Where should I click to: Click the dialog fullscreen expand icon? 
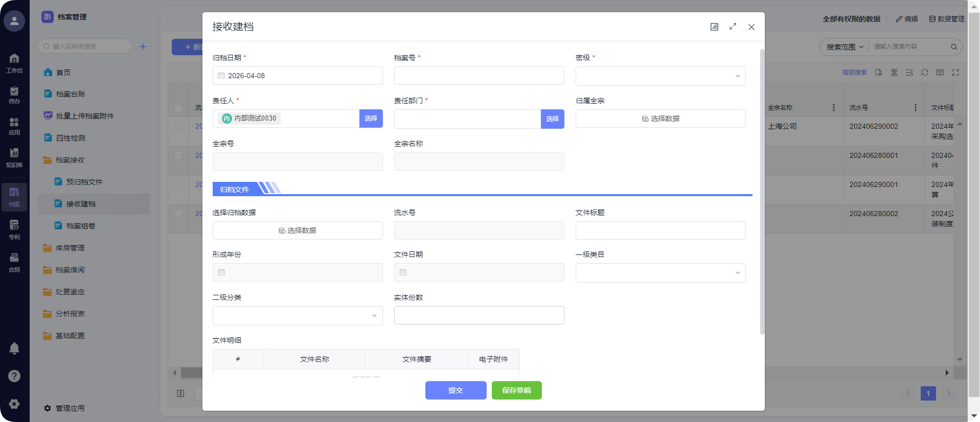pos(733,27)
